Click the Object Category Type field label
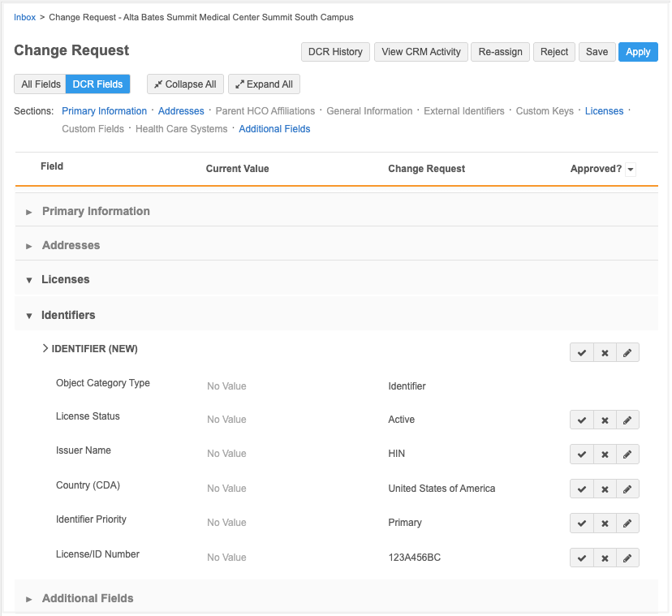Image resolution: width=672 pixels, height=616 pixels. pyautogui.click(x=103, y=383)
